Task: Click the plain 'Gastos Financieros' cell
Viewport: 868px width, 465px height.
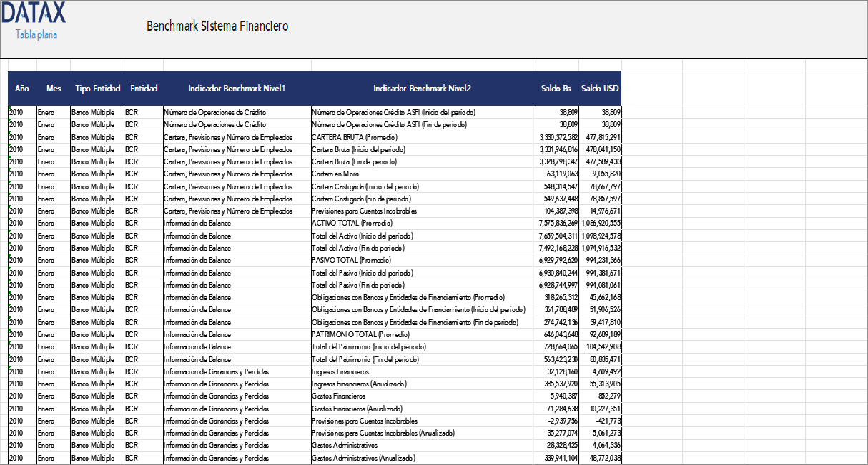Action: pyautogui.click(x=422, y=396)
